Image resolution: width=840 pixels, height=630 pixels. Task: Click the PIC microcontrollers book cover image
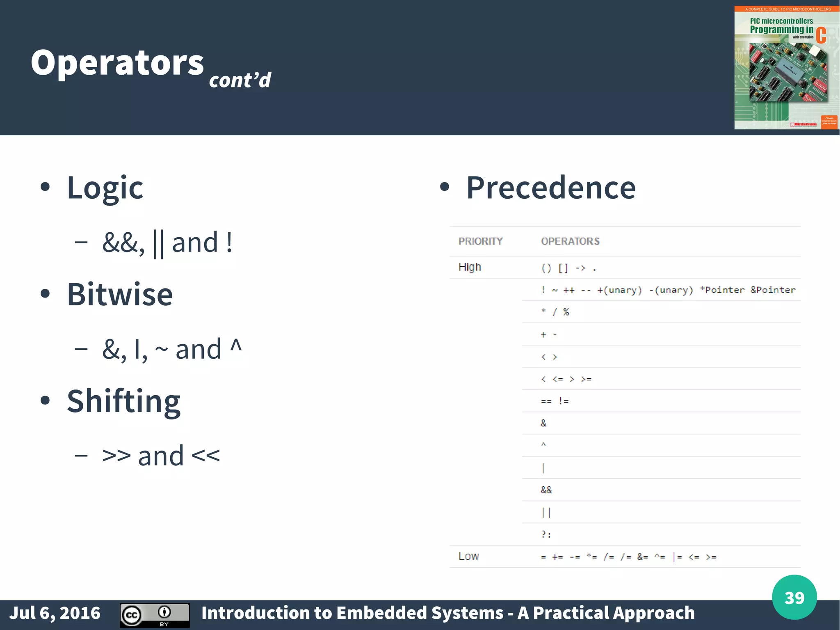[x=786, y=68]
